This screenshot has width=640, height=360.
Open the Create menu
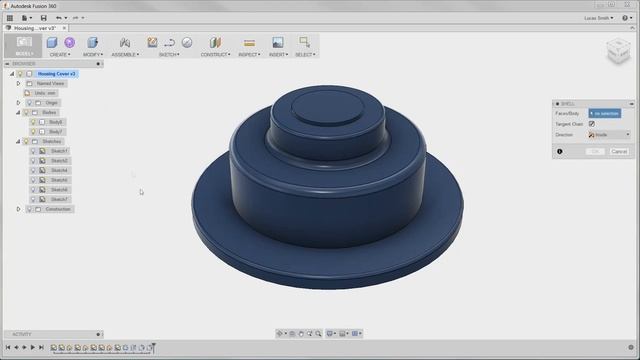(60, 54)
